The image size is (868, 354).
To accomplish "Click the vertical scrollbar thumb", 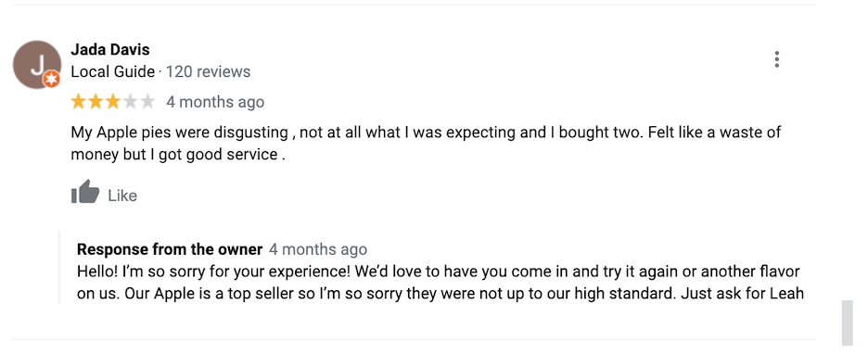I will (847, 323).
